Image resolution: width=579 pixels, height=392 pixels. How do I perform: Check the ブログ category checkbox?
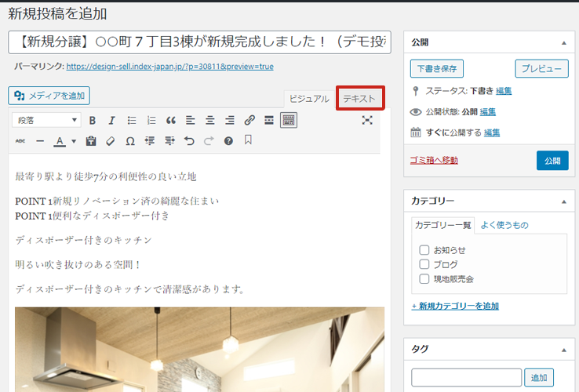pyautogui.click(x=424, y=264)
